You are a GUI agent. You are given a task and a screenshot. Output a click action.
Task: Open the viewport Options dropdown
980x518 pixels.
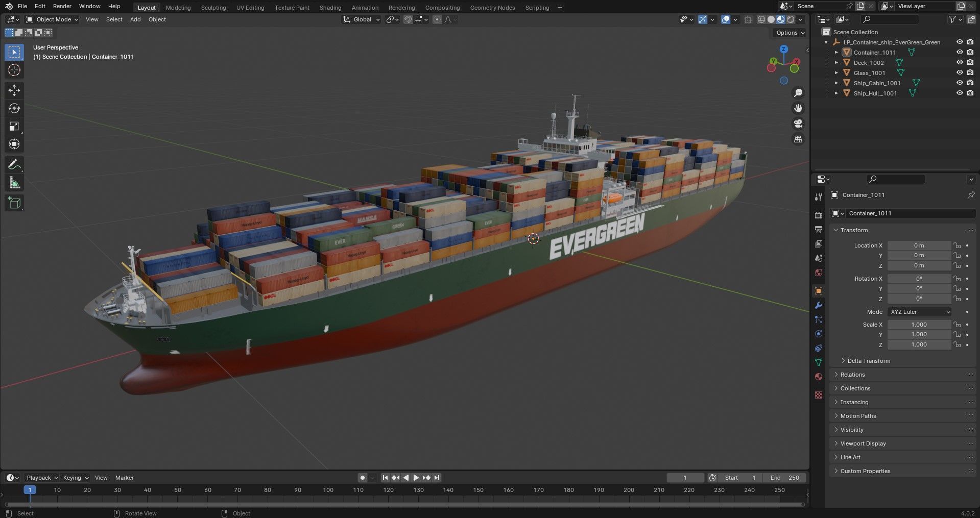pyautogui.click(x=790, y=33)
